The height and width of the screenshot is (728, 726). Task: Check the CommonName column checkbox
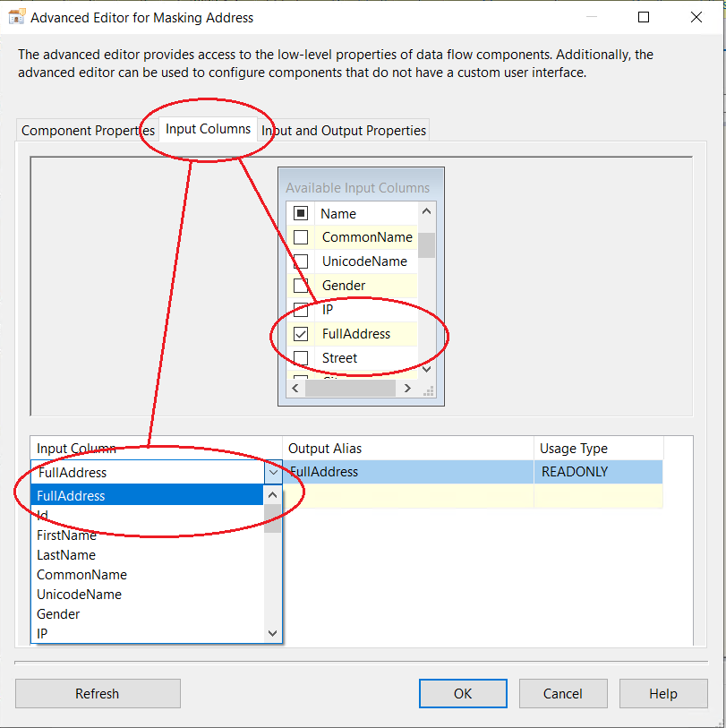302,237
